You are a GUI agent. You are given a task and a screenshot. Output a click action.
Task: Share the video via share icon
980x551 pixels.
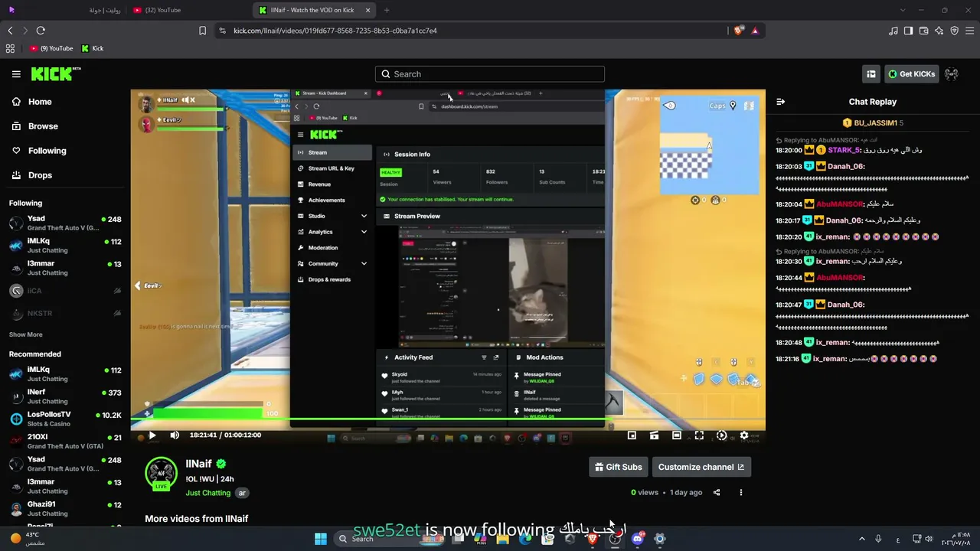pos(717,492)
